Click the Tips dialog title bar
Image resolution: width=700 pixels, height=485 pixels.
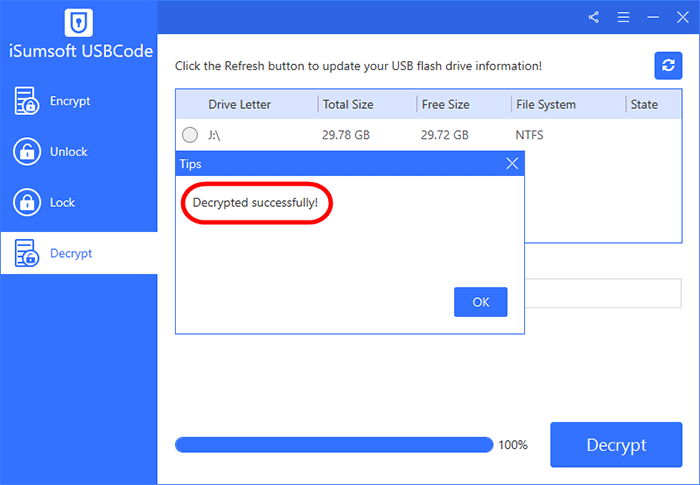coord(350,163)
